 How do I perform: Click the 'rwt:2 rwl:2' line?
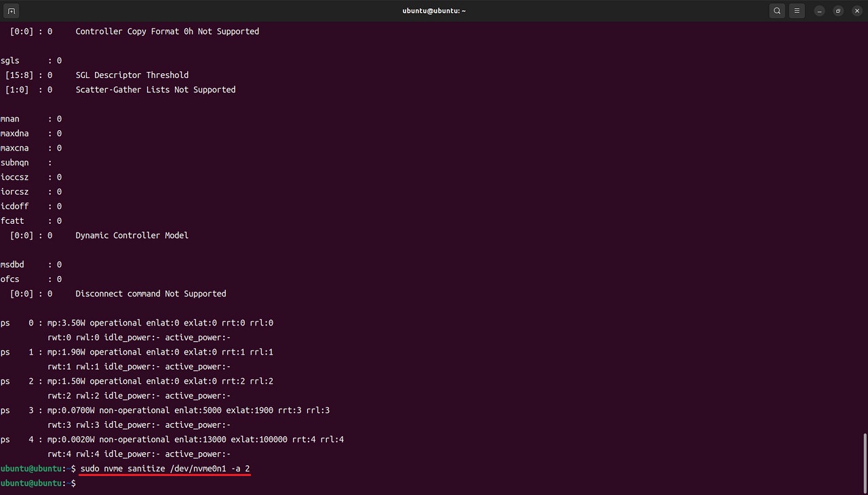[x=139, y=396]
